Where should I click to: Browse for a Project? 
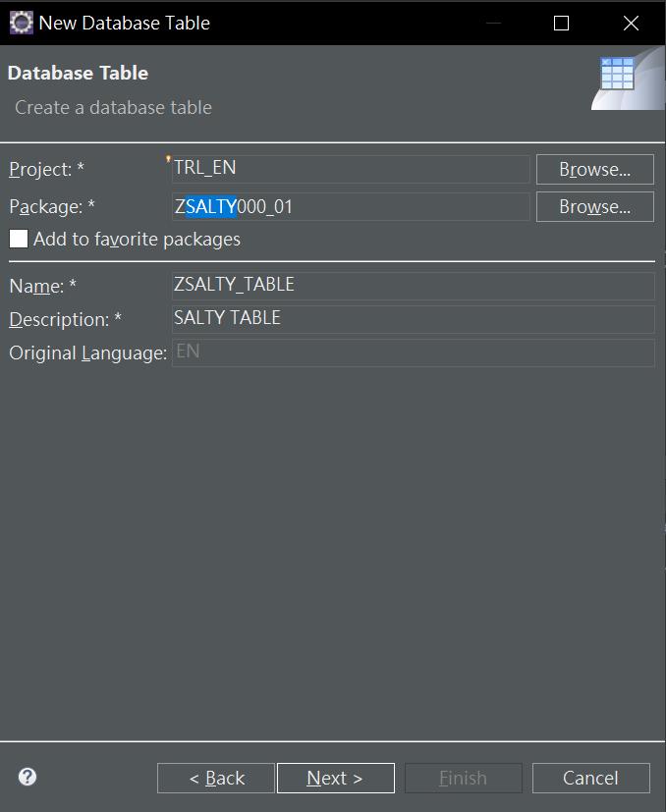595,169
